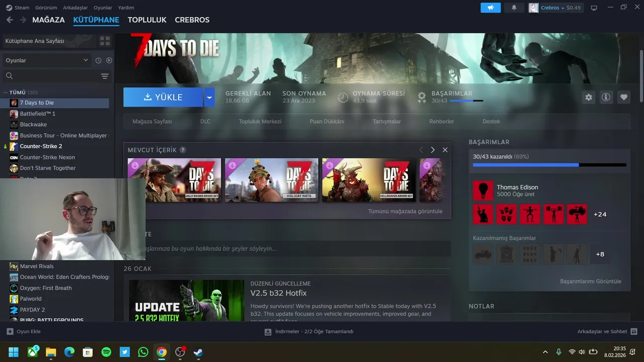
Task: Add 7 Days to Die to favorites heart
Action: (624, 97)
